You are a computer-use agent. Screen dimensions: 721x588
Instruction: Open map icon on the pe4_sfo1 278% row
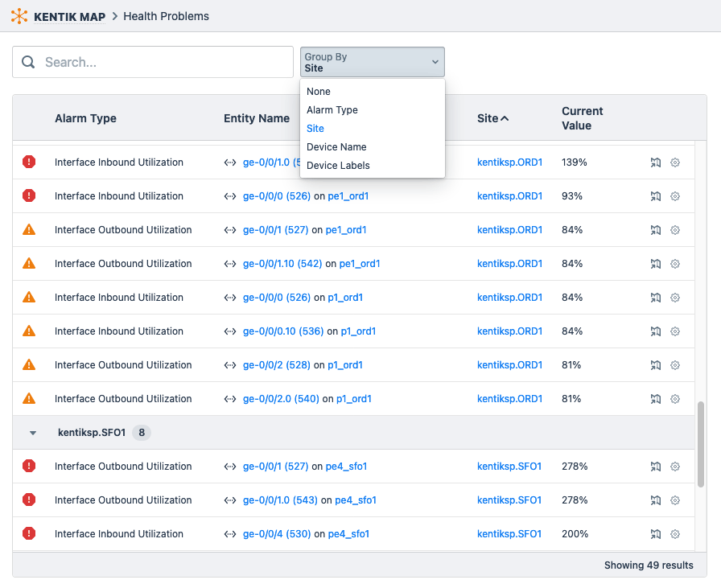pos(656,466)
